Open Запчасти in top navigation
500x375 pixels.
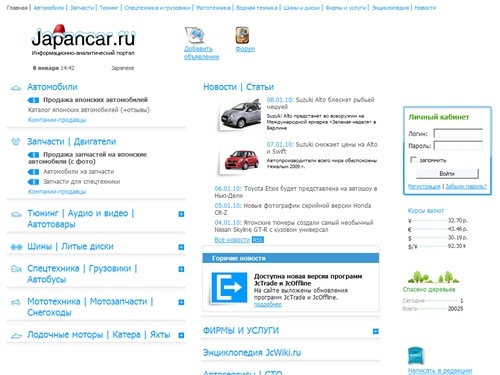tap(82, 8)
